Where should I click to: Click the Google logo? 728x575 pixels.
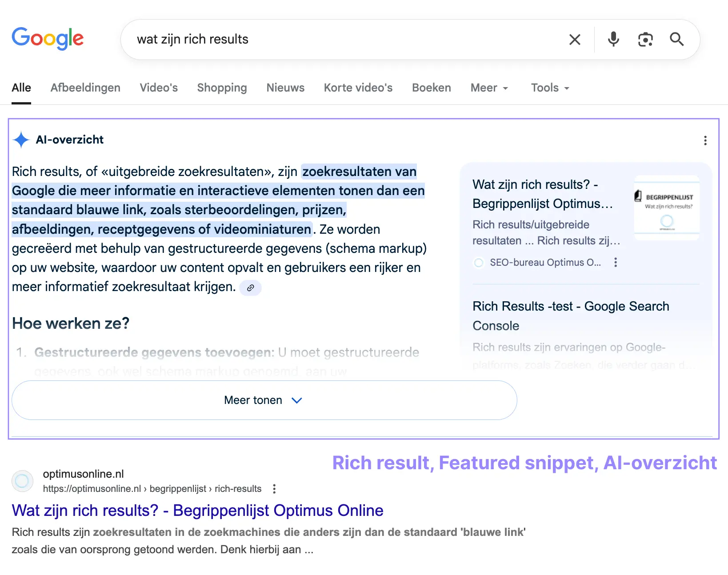[48, 39]
